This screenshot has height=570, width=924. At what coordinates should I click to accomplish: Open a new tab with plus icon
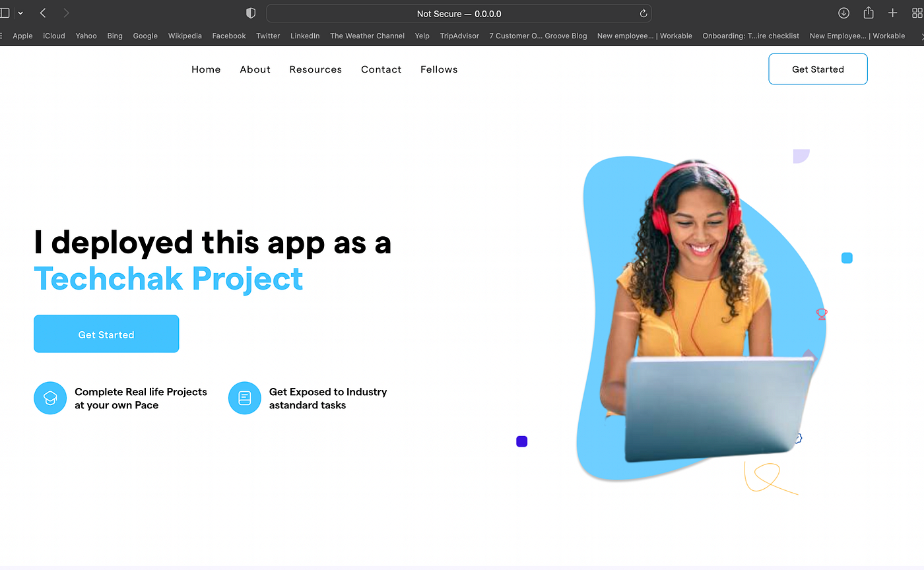(893, 13)
